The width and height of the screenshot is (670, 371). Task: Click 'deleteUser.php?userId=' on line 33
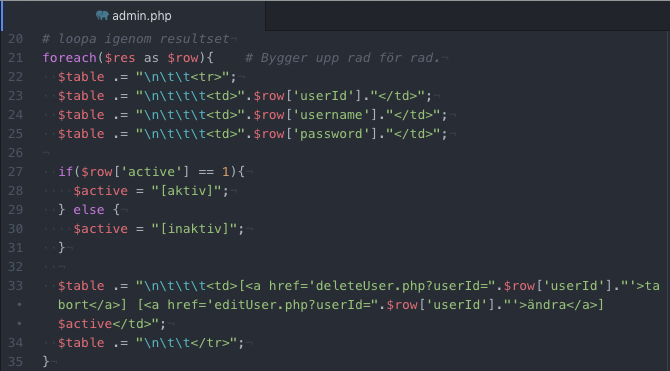point(401,286)
